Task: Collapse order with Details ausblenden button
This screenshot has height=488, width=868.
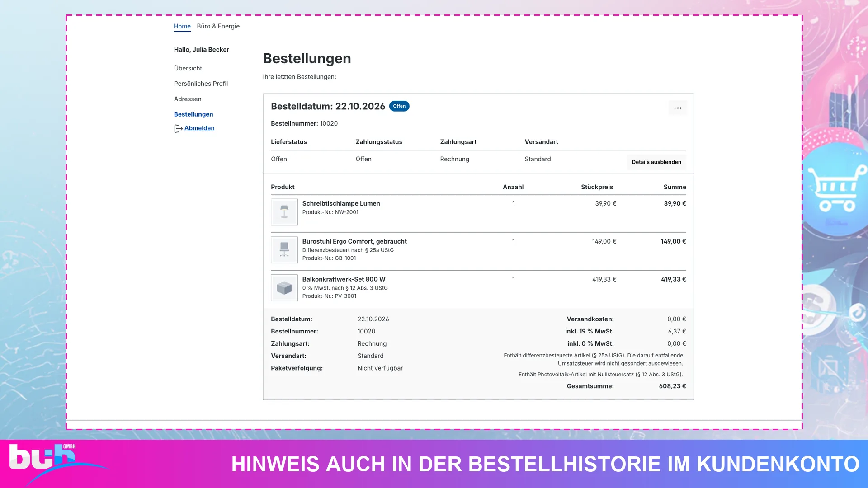Action: coord(656,162)
